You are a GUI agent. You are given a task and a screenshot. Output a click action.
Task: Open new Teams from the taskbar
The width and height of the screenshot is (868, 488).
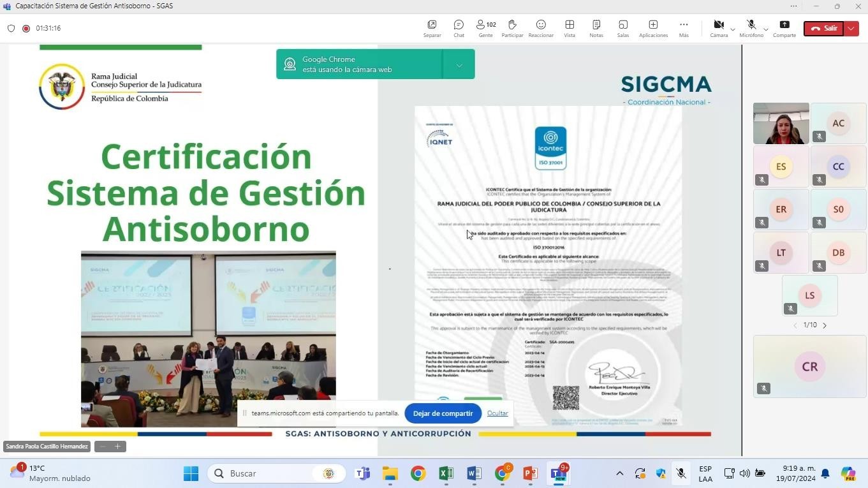(559, 473)
